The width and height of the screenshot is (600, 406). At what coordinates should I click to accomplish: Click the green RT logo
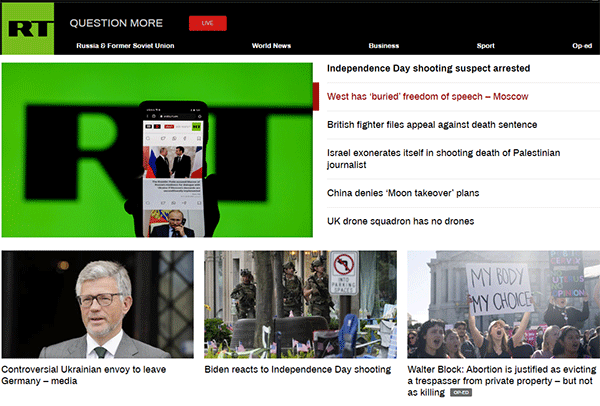tap(28, 28)
